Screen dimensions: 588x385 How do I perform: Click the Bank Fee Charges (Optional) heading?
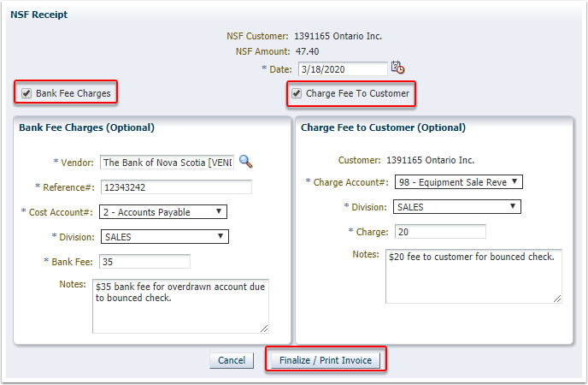[x=86, y=127]
